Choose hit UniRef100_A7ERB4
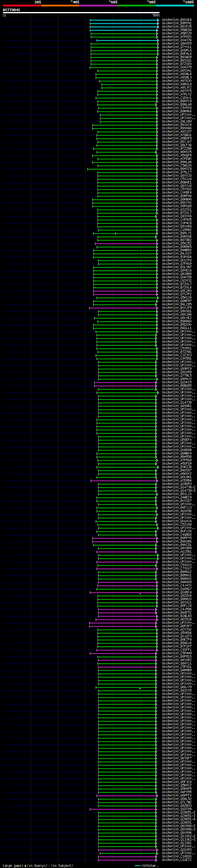Screen dimensions: 197x868 coord(177,481)
